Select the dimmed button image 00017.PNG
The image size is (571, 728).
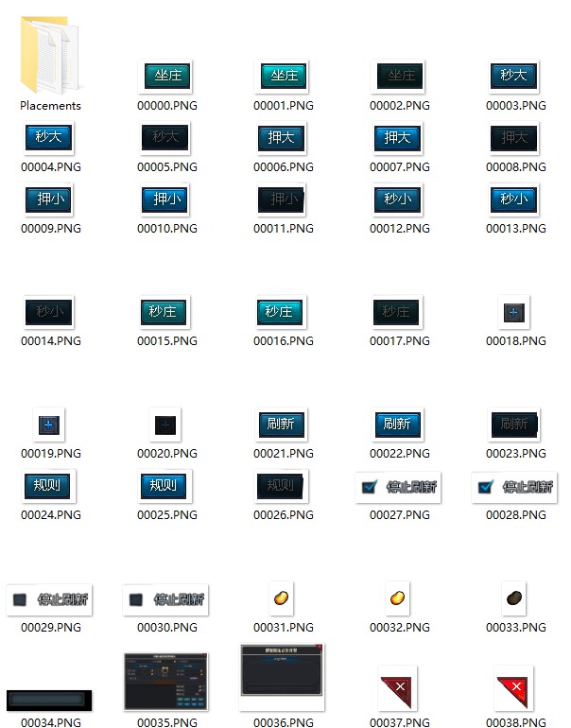[x=397, y=312]
